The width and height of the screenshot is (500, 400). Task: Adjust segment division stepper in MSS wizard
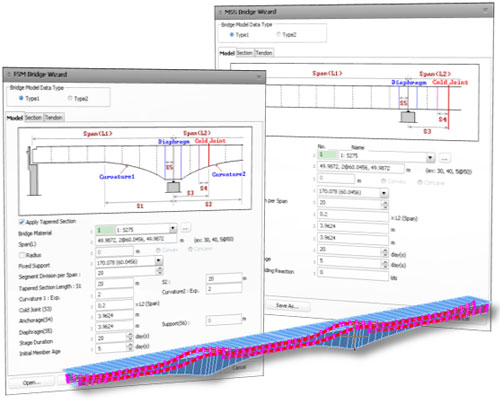click(x=385, y=204)
